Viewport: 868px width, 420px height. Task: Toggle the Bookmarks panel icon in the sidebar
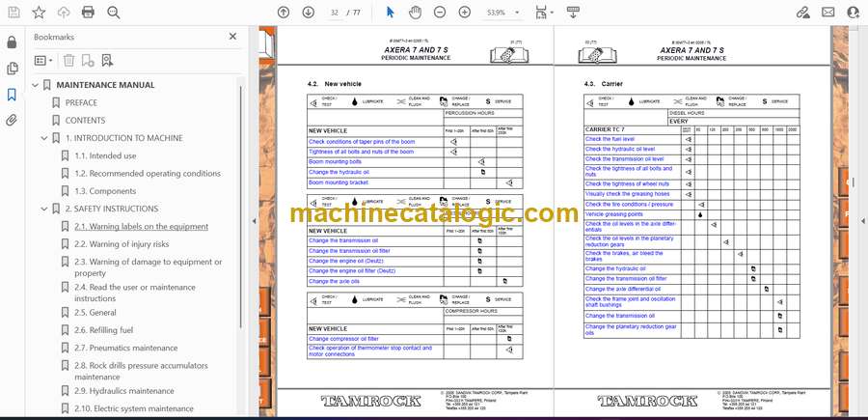[12, 95]
